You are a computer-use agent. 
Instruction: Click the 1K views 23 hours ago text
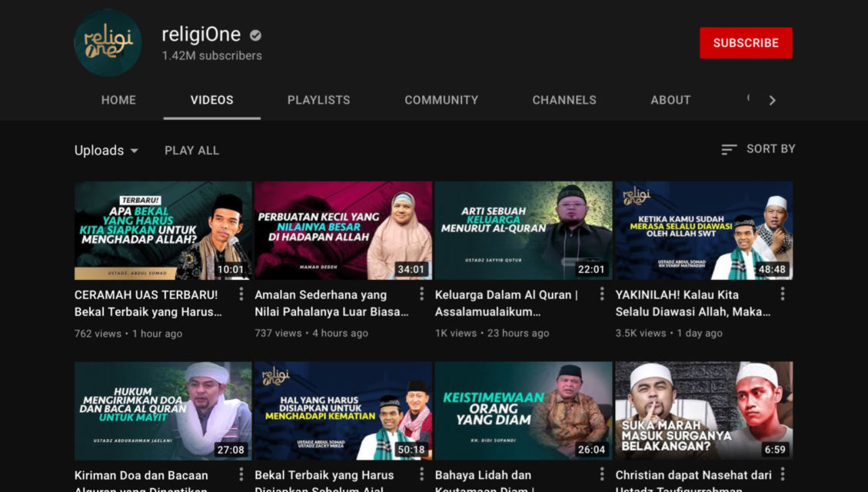coord(492,333)
